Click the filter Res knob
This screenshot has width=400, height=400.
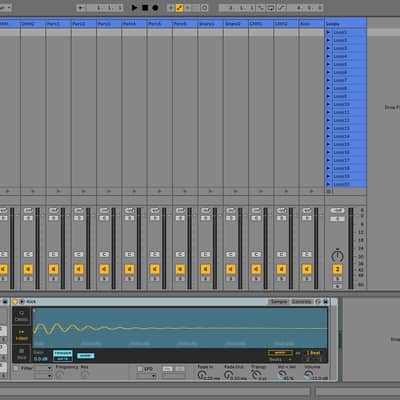(85, 375)
